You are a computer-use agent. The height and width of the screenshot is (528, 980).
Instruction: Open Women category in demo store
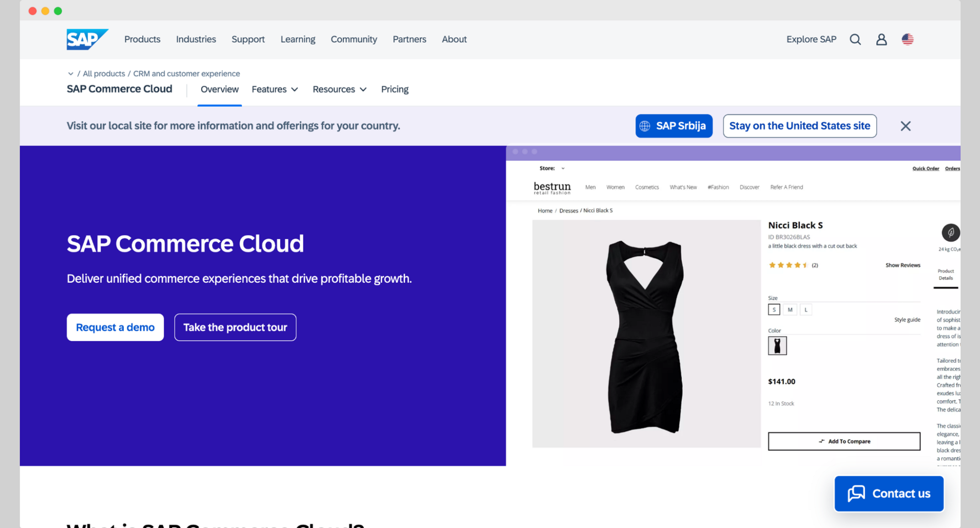(x=615, y=187)
